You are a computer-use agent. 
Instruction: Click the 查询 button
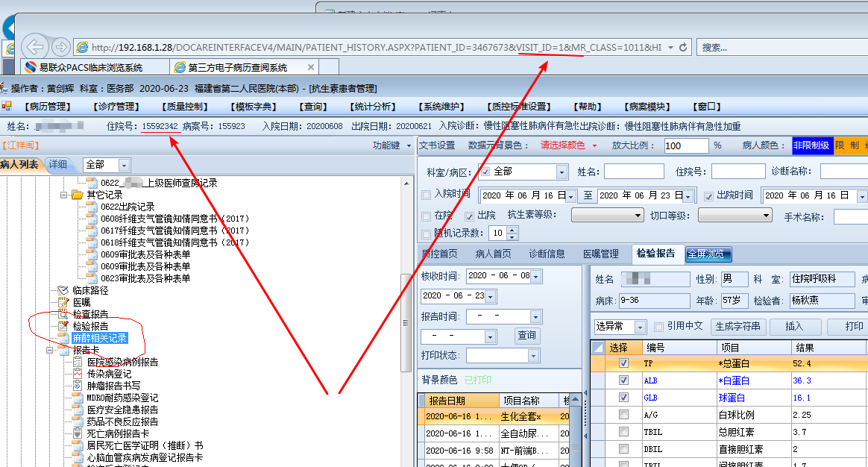click(526, 335)
